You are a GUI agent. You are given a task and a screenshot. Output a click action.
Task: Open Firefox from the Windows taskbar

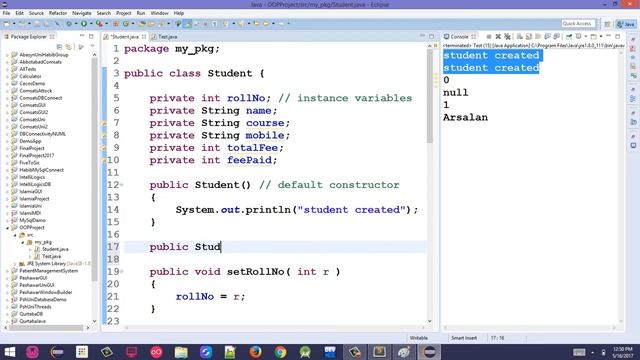point(256,352)
